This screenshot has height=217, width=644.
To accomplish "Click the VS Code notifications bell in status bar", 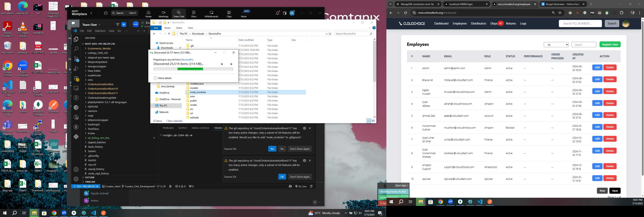I will click(x=311, y=186).
